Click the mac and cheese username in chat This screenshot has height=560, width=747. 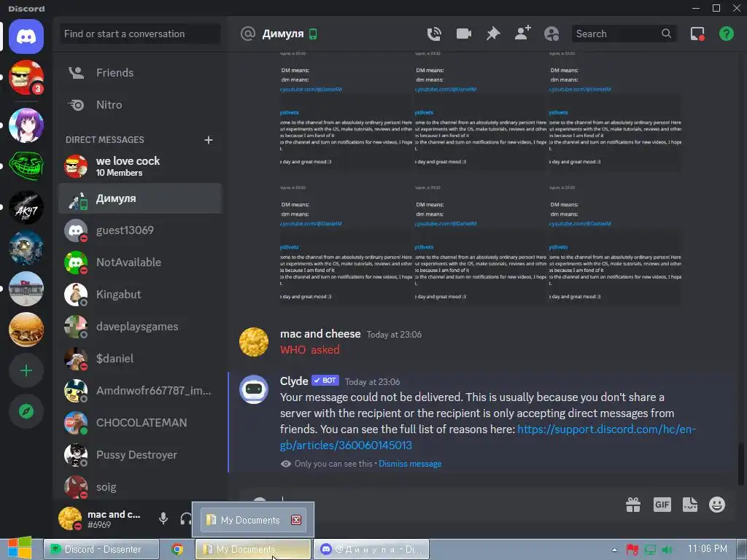pos(320,334)
